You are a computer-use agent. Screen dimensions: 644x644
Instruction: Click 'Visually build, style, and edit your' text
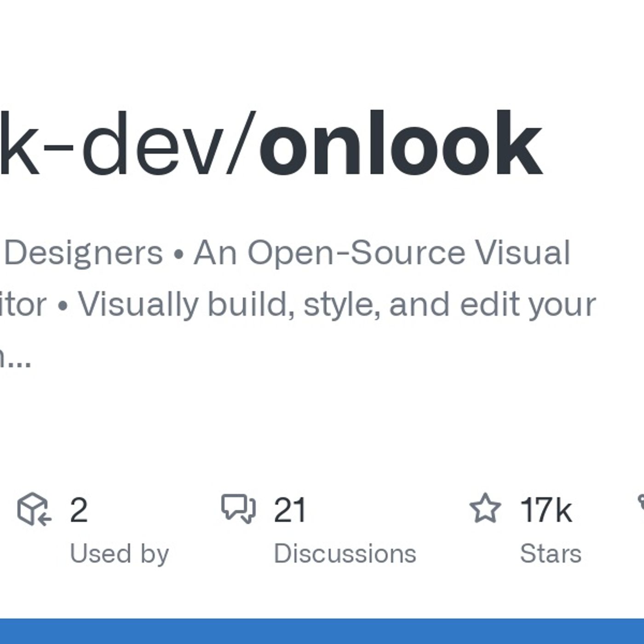click(337, 305)
